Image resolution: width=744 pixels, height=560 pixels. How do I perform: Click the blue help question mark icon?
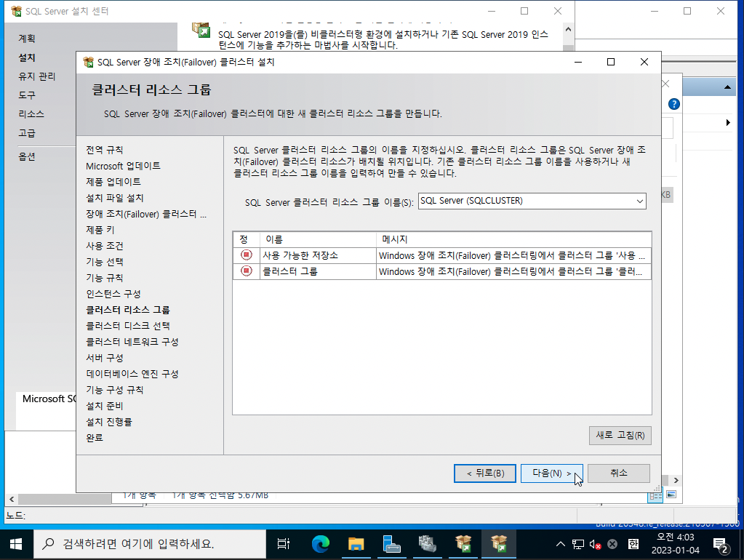point(673,104)
